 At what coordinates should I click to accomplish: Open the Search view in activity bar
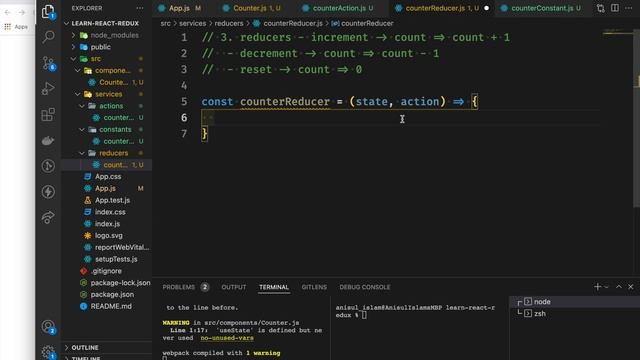pyautogui.click(x=48, y=37)
